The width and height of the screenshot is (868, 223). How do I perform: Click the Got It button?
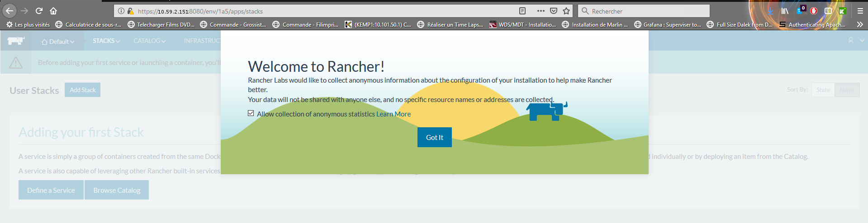coord(435,137)
